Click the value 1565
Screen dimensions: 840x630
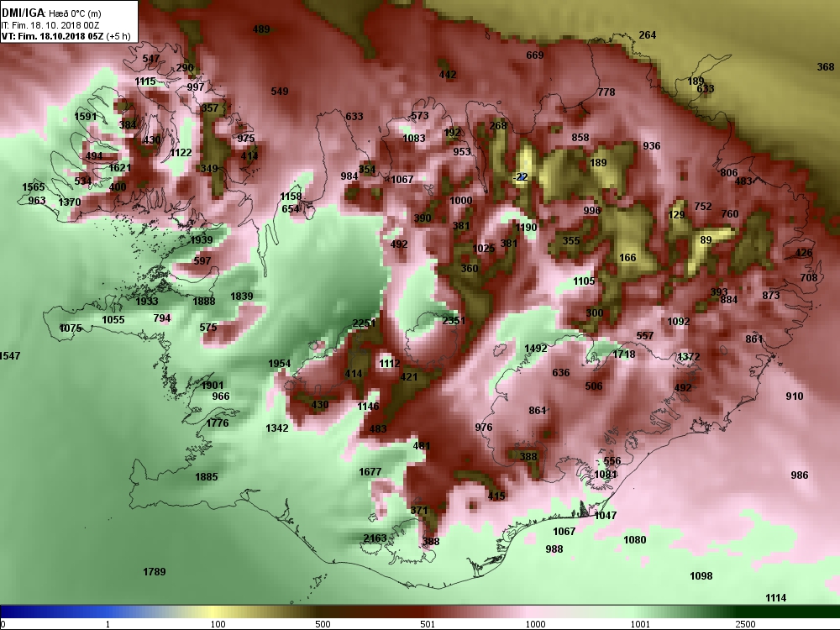[x=34, y=187]
